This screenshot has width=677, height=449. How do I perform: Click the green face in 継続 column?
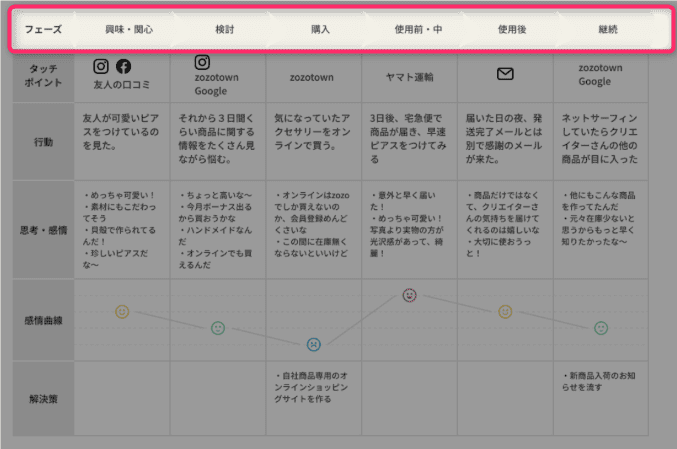[x=600, y=328]
